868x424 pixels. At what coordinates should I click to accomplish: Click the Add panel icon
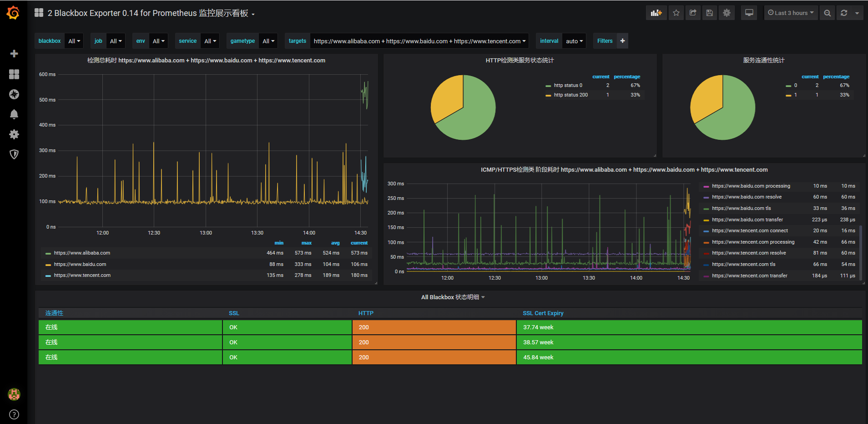tap(656, 13)
